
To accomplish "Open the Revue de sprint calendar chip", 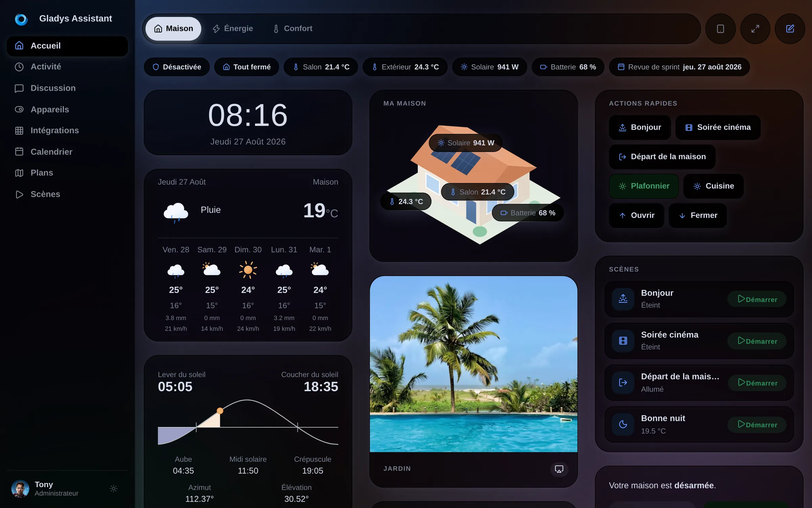I will click(679, 67).
